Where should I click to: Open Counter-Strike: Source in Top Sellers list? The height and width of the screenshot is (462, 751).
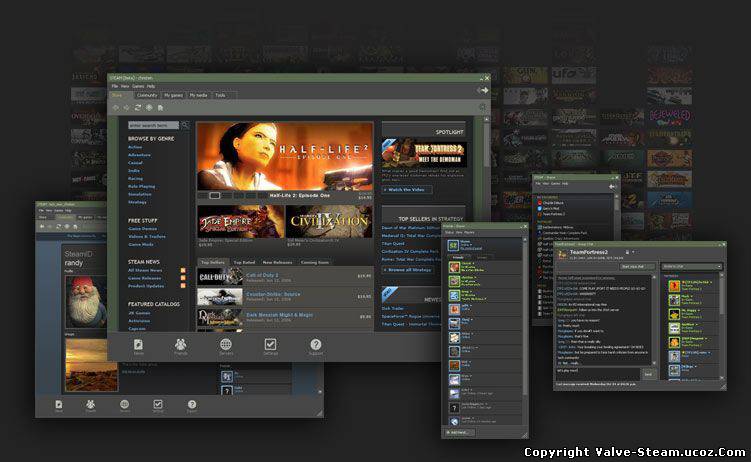pos(285,296)
